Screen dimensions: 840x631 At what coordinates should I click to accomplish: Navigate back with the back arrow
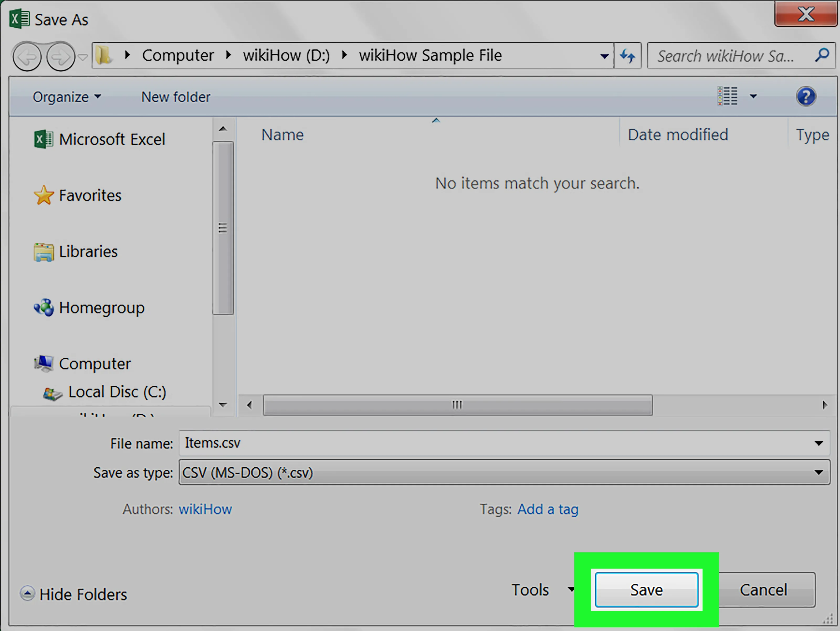pyautogui.click(x=27, y=56)
